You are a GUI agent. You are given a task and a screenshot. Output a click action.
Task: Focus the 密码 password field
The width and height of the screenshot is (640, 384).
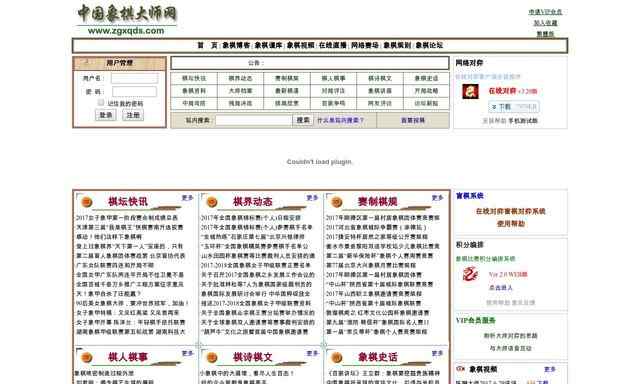[134, 91]
